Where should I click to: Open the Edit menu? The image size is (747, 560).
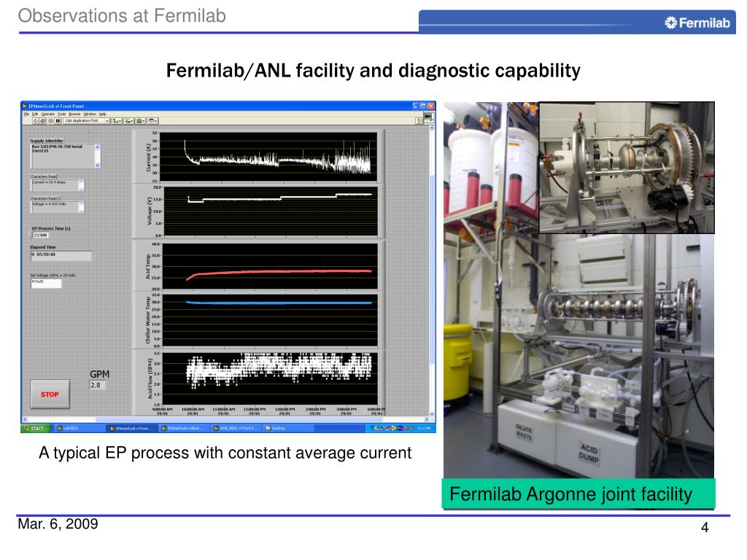tap(35, 114)
